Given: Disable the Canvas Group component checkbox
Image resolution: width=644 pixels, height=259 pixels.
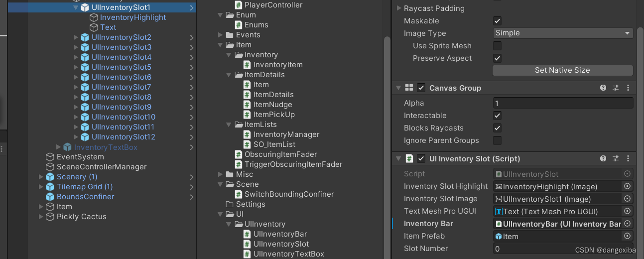Looking at the screenshot, I should click(421, 88).
